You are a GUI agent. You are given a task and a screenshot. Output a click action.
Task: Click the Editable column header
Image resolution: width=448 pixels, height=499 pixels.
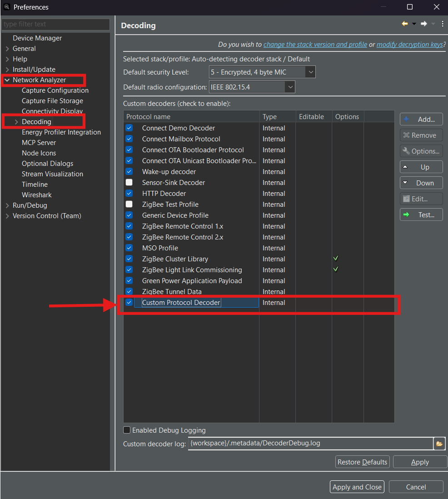pyautogui.click(x=314, y=116)
